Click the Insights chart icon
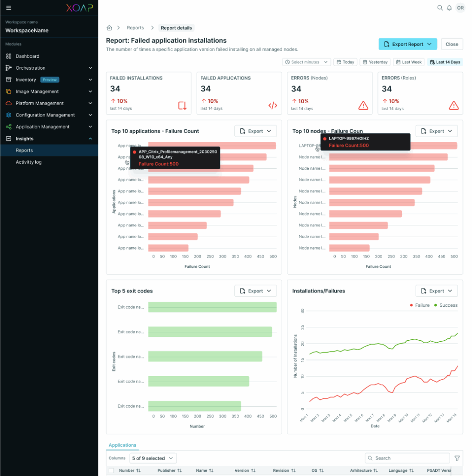This screenshot has width=472, height=476. pos(9,138)
